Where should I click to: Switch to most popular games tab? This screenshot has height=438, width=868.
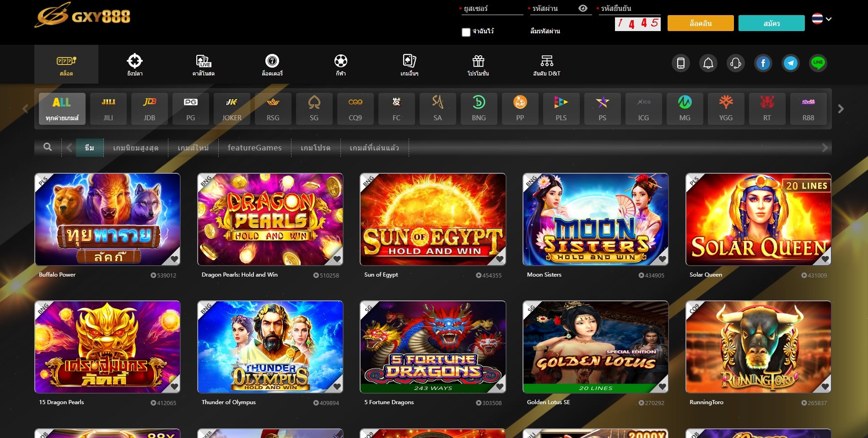[136, 148]
